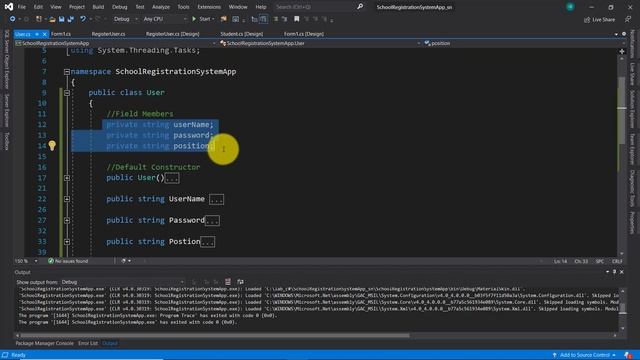
Task: Collapse the public class User block
Action: click(67, 93)
